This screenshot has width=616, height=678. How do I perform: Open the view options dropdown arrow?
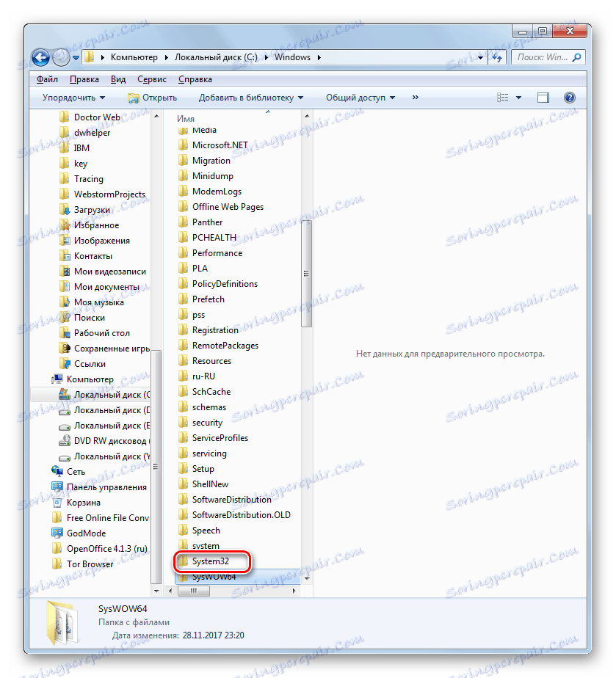click(518, 98)
